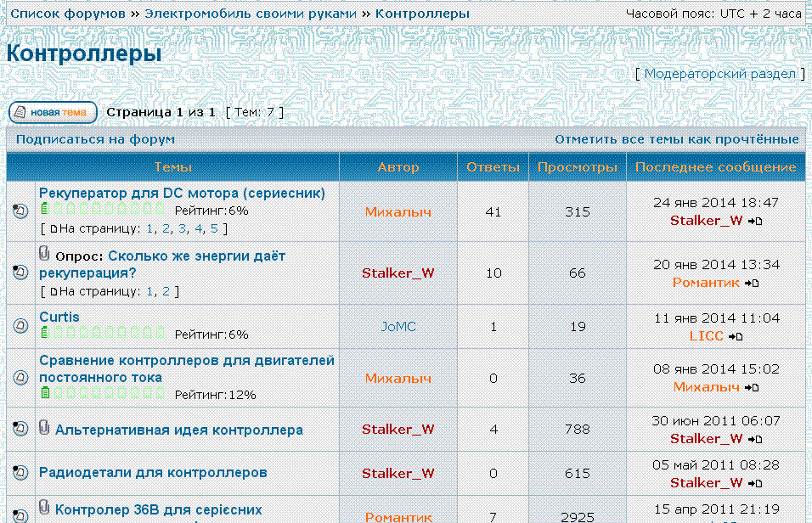Click last-post arrow icon for 08 янв 2014 post
This screenshot has height=523, width=812.
[x=751, y=387]
